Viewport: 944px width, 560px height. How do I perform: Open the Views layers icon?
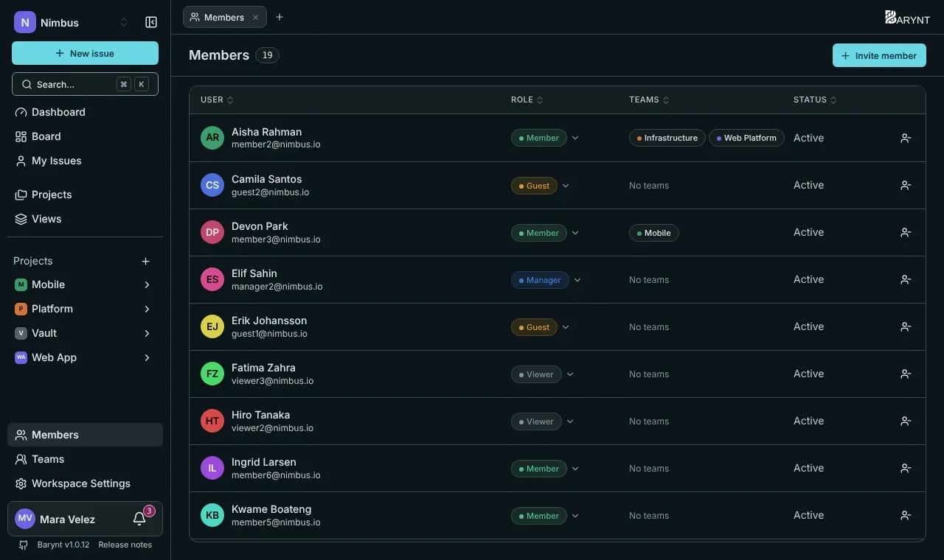point(21,219)
